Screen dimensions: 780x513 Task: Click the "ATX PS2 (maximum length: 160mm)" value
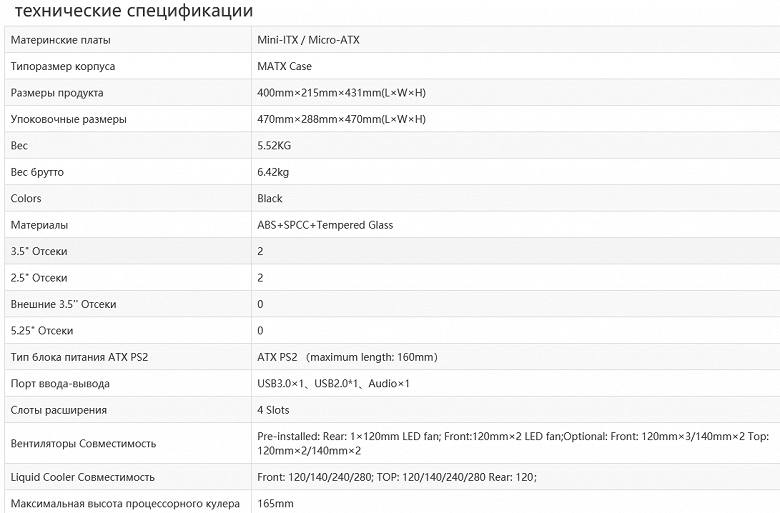pos(347,357)
